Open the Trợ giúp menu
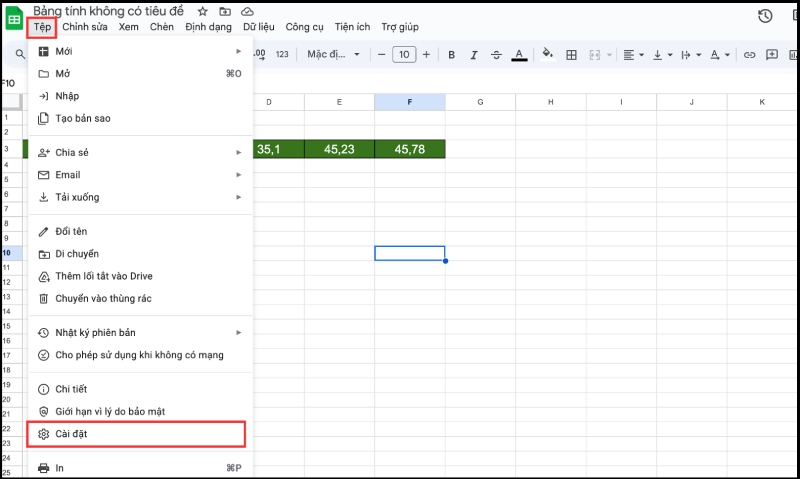 point(400,27)
